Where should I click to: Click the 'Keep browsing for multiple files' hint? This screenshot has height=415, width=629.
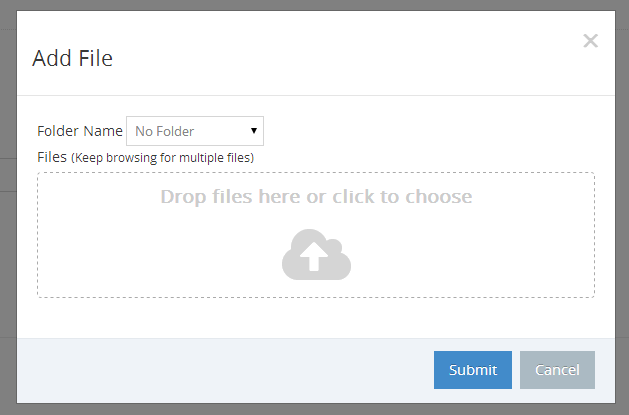162,158
